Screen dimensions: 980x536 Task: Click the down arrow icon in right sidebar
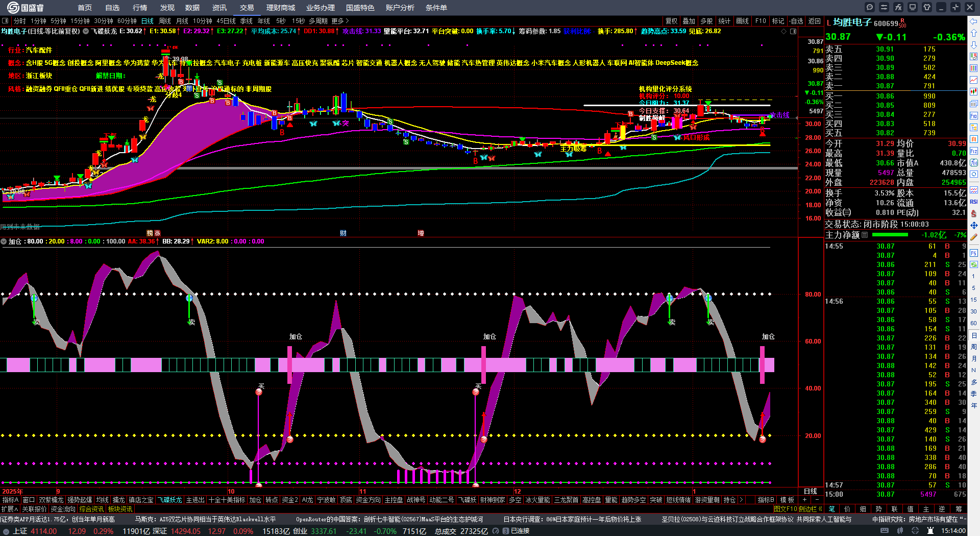click(x=974, y=45)
